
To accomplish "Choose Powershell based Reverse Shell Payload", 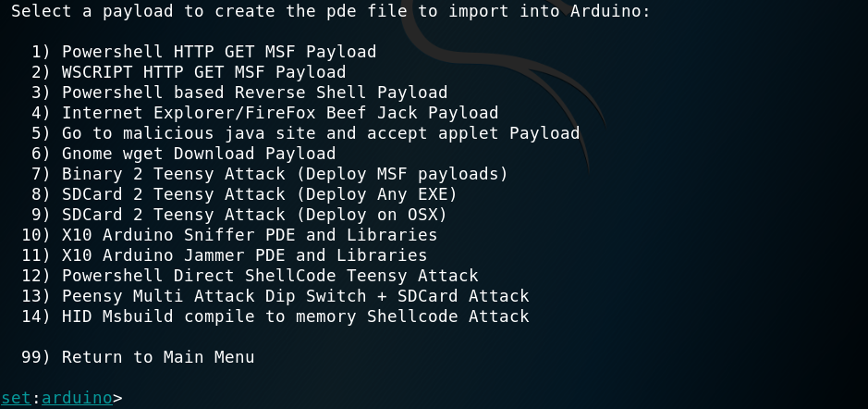I will click(x=254, y=92).
